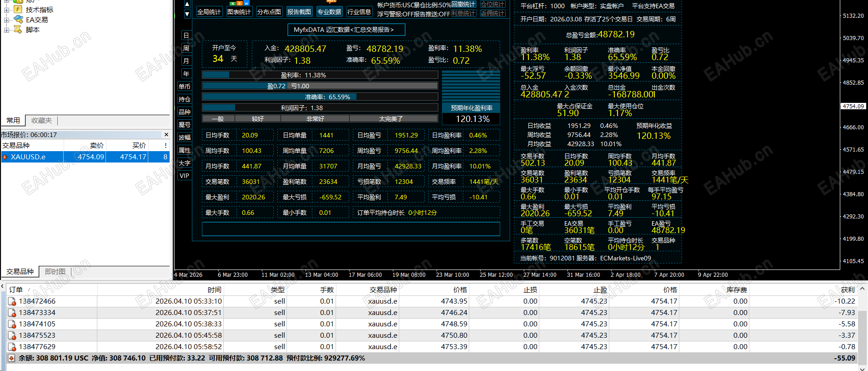The image size is (868, 371).
Task: Click the 单币 side button
Action: point(185,86)
